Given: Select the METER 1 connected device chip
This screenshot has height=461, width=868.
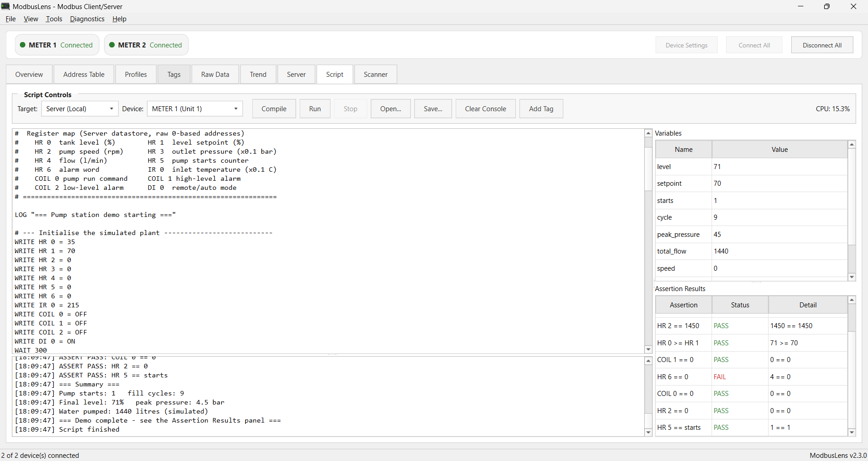Looking at the screenshot, I should click(57, 45).
